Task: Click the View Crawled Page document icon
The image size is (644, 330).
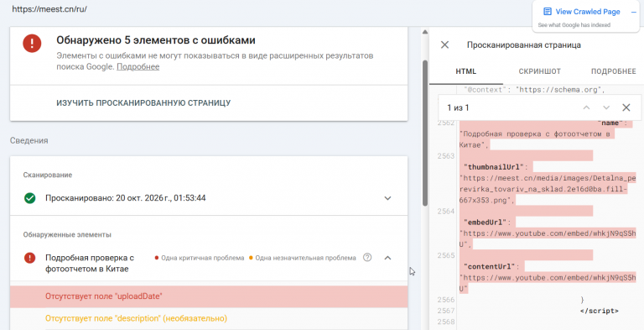Action: pos(547,12)
